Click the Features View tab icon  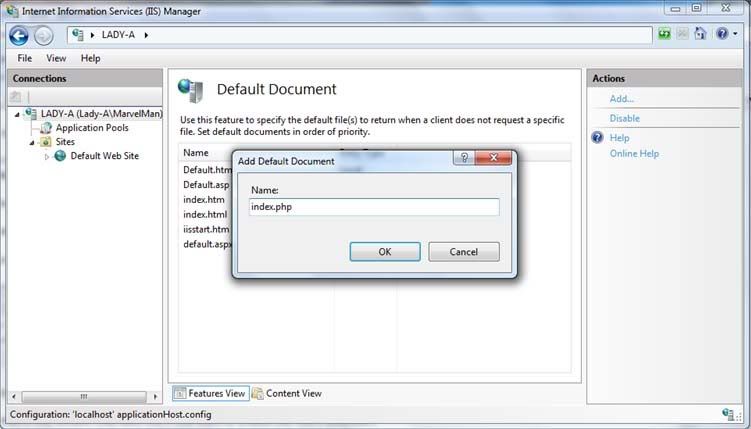click(180, 394)
